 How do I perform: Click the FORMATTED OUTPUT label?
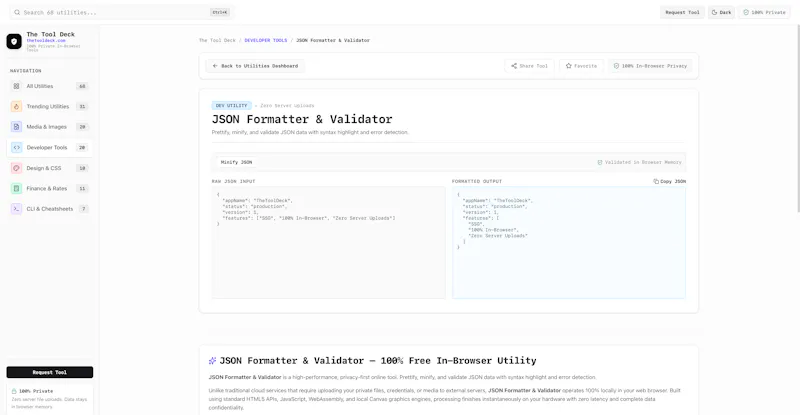(x=477, y=181)
